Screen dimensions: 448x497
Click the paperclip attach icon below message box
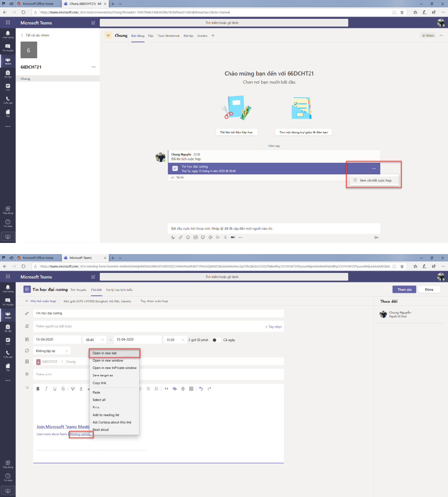[x=181, y=237]
